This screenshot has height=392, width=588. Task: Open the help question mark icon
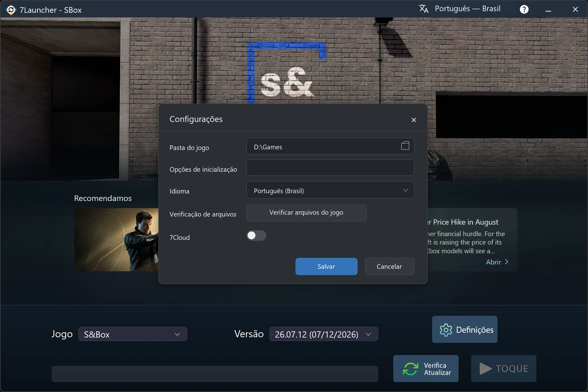click(x=524, y=10)
